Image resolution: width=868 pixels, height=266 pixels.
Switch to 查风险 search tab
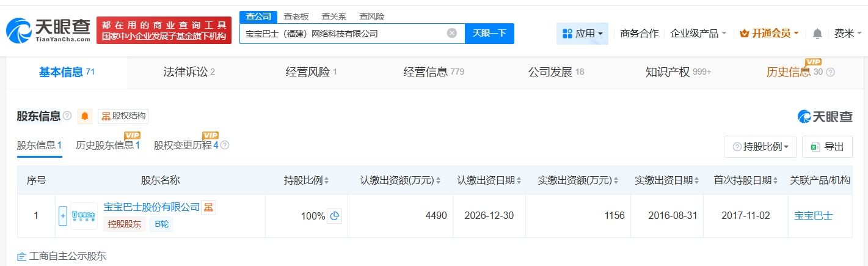click(x=371, y=17)
